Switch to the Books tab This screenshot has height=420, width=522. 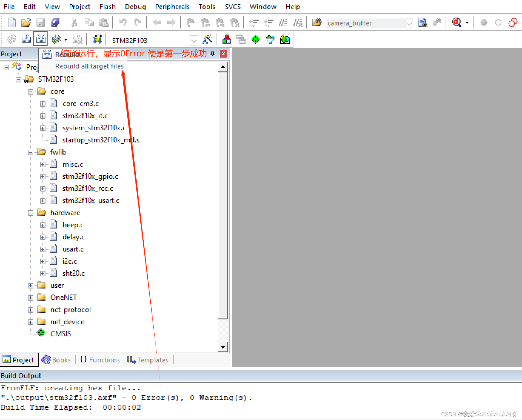pyautogui.click(x=56, y=360)
